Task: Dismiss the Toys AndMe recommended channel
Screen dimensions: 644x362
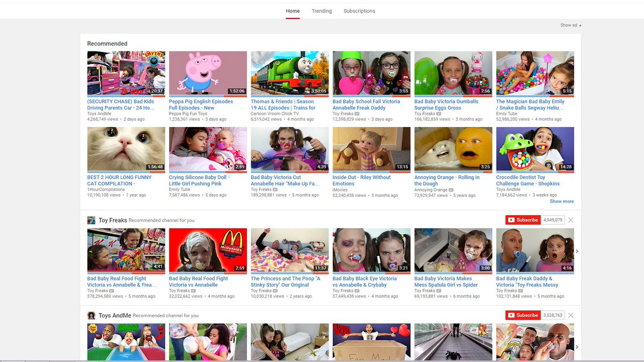Action: 570,315
